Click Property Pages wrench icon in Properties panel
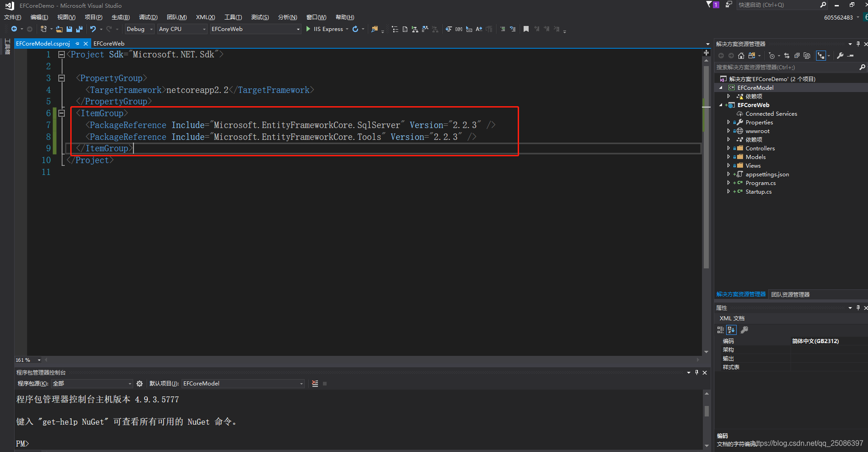Screen dimensions: 868x452 click(x=744, y=330)
